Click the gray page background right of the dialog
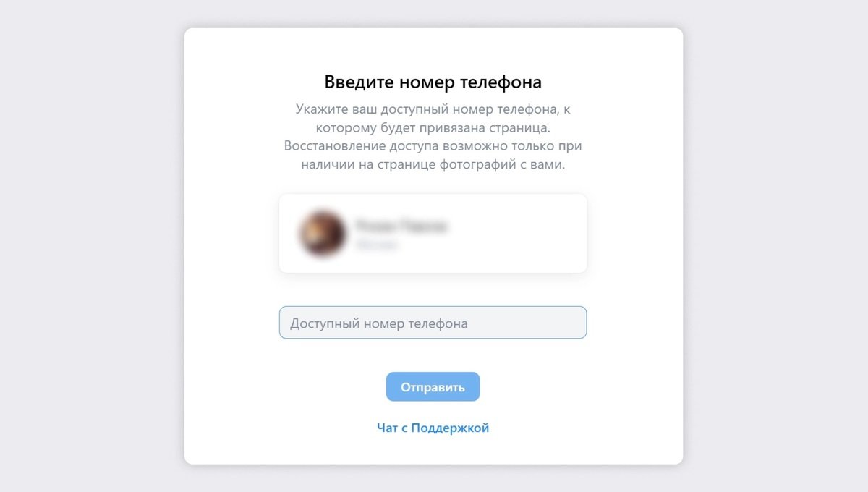 [x=776, y=246]
